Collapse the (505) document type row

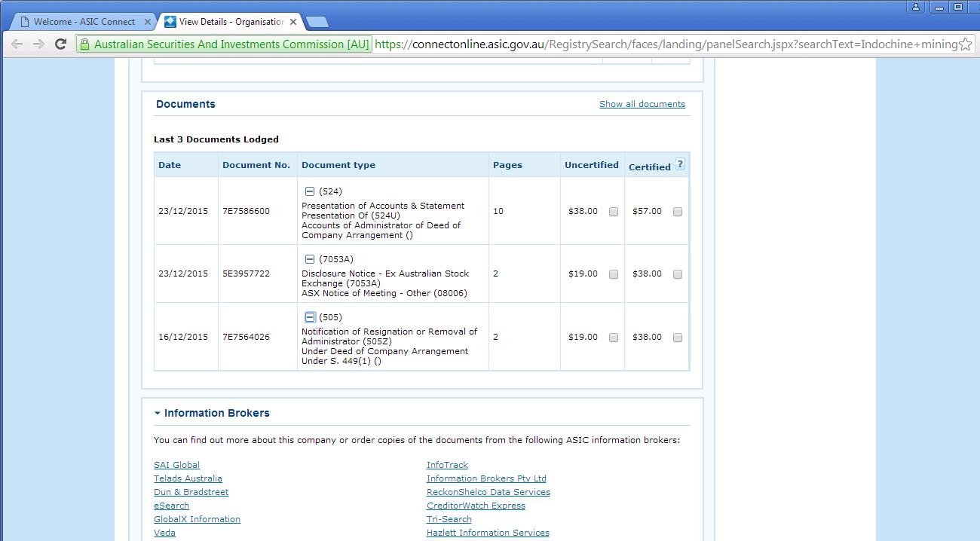pyautogui.click(x=309, y=317)
